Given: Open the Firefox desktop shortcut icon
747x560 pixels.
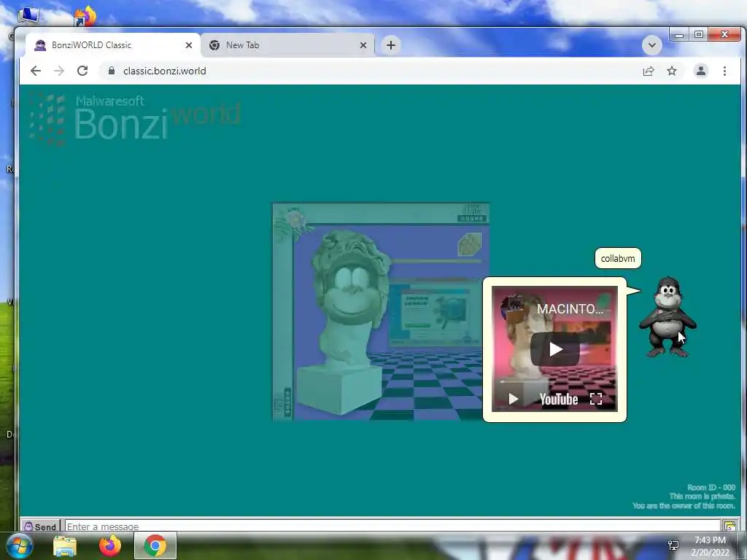Looking at the screenshot, I should 85,15.
